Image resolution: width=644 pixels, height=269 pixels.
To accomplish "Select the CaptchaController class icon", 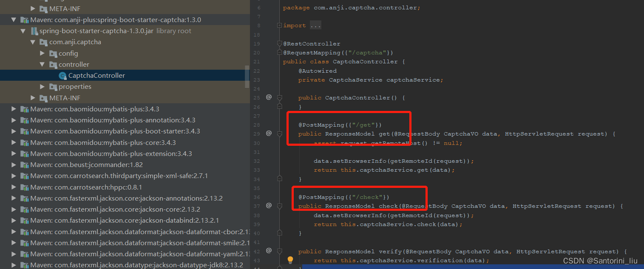I will [x=62, y=75].
